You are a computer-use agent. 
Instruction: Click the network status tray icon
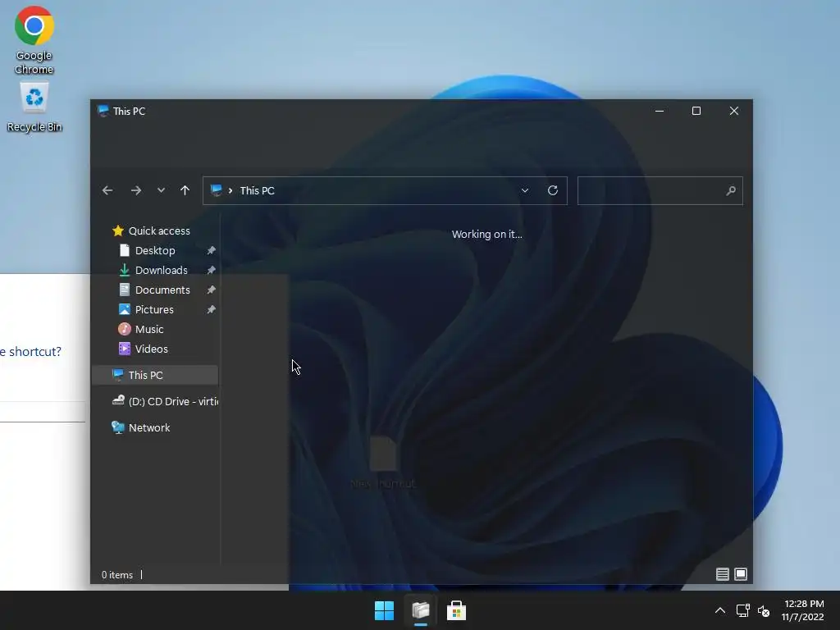742,610
